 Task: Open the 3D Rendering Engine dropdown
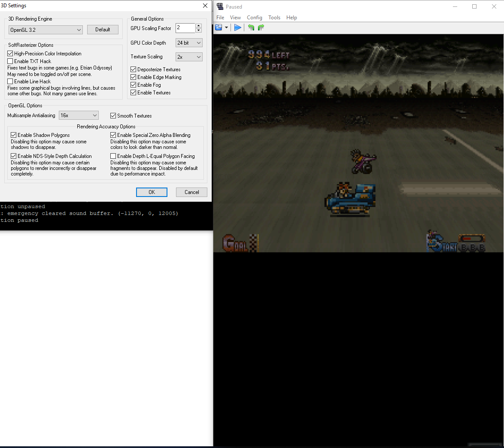(79, 30)
